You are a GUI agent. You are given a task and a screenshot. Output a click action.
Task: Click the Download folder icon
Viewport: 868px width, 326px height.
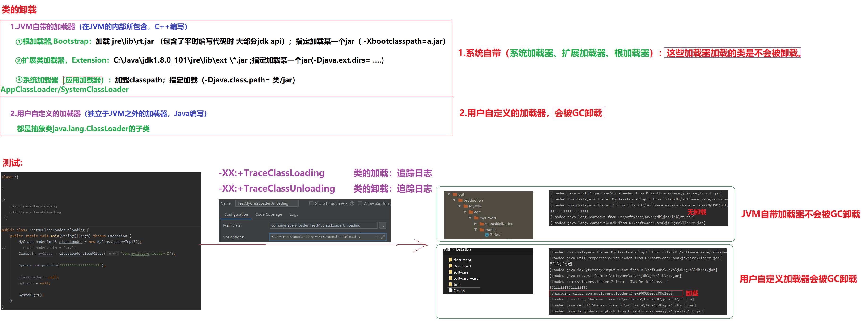[450, 266]
